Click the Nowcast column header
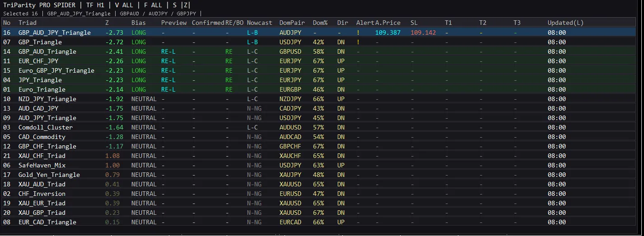The height and width of the screenshot is (236, 644). click(260, 23)
